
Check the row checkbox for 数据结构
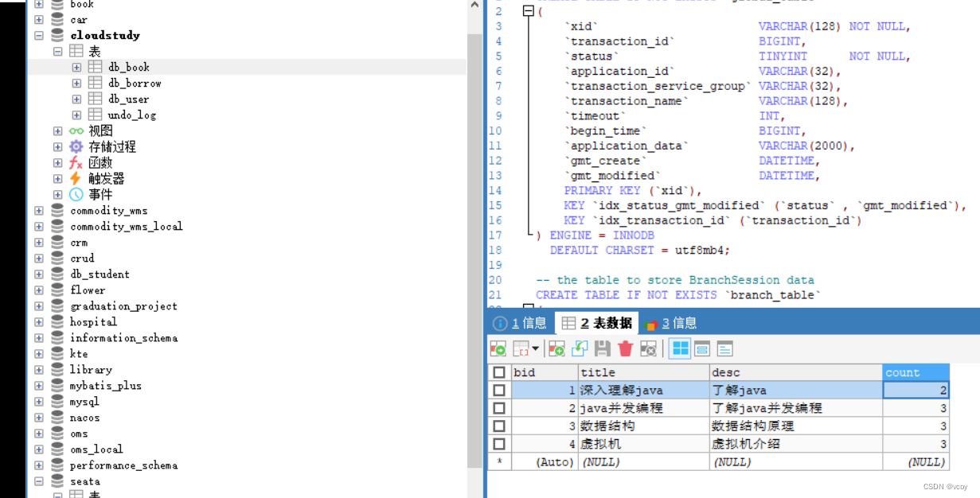point(499,426)
